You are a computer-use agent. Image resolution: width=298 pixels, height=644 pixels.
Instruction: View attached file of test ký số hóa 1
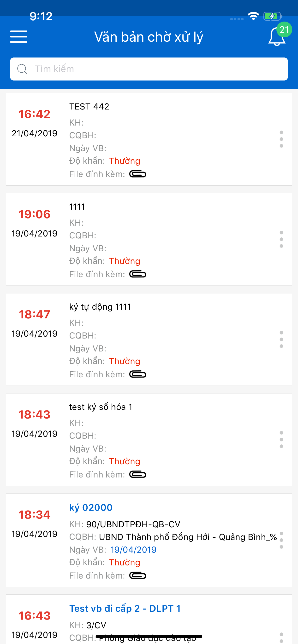(137, 474)
